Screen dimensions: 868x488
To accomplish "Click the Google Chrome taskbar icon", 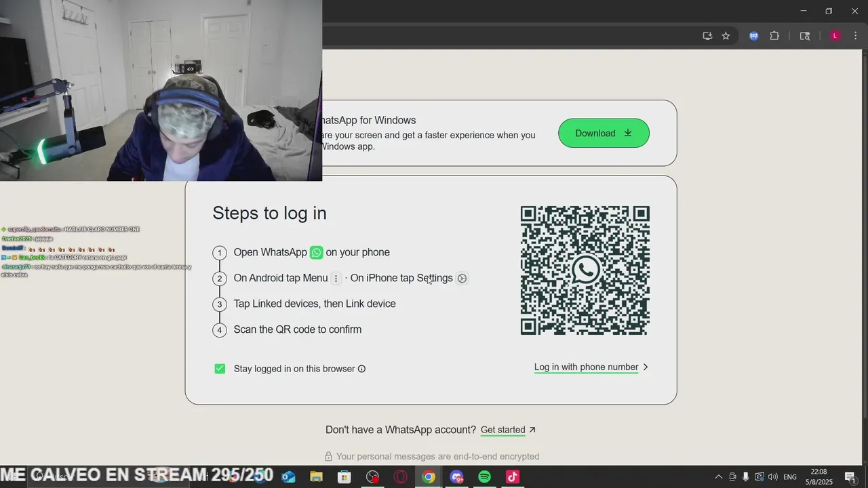I will (429, 477).
